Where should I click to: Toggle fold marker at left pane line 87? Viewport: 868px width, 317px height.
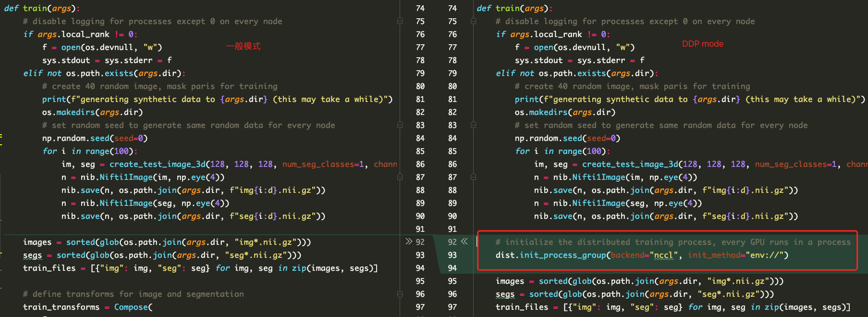pos(400,177)
